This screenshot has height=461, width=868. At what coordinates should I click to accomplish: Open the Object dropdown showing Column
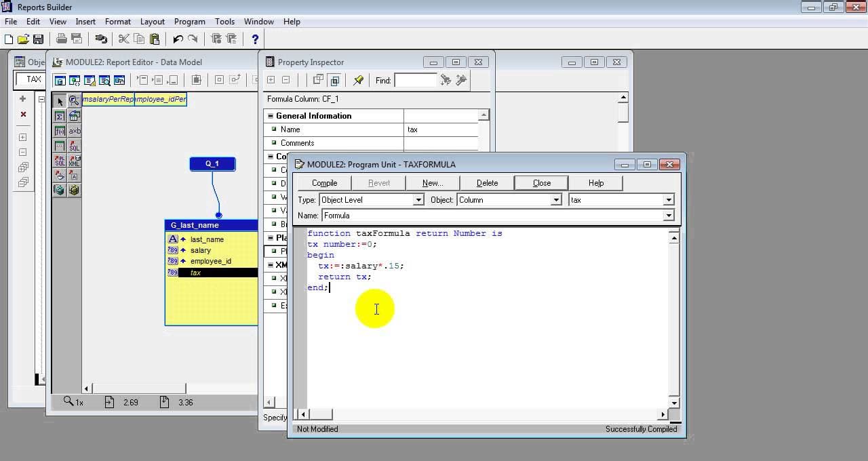(x=556, y=200)
